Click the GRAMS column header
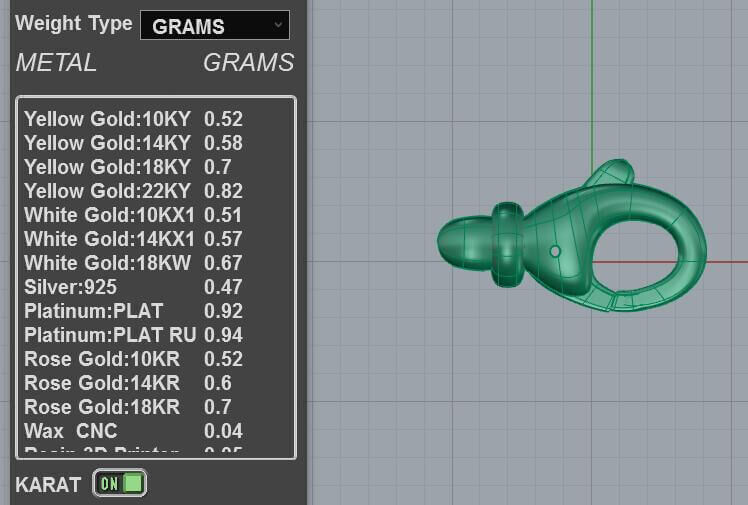Viewport: 748px width, 505px height. [249, 63]
